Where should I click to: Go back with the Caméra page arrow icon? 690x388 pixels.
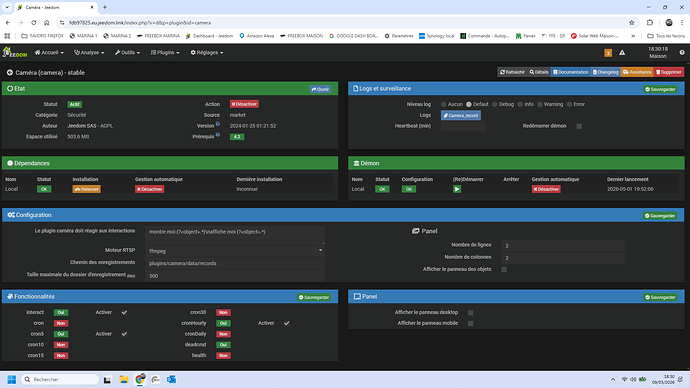10,73
